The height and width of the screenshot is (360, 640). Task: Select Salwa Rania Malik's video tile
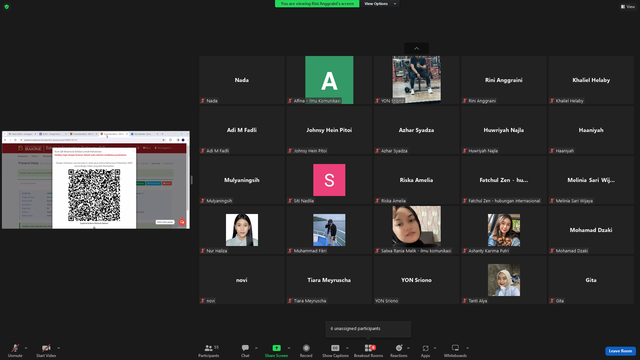click(416, 230)
